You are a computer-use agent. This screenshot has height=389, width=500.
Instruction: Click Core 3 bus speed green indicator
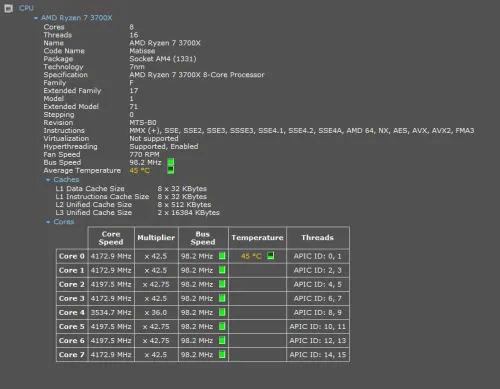(222, 298)
